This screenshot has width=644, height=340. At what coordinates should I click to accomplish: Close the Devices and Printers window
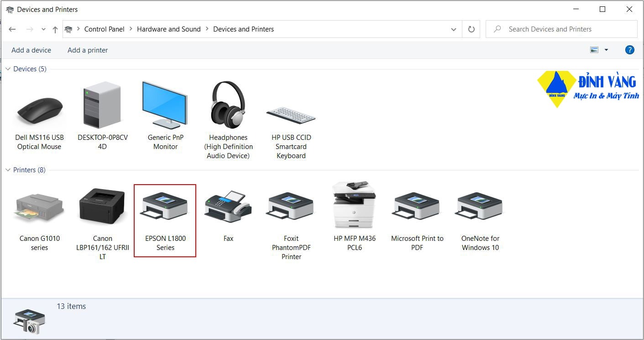[x=629, y=10]
